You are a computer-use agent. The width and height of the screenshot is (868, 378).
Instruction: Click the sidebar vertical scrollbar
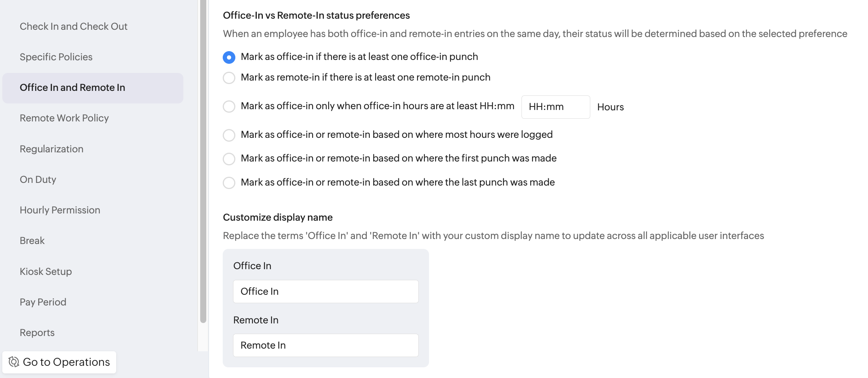click(203, 160)
